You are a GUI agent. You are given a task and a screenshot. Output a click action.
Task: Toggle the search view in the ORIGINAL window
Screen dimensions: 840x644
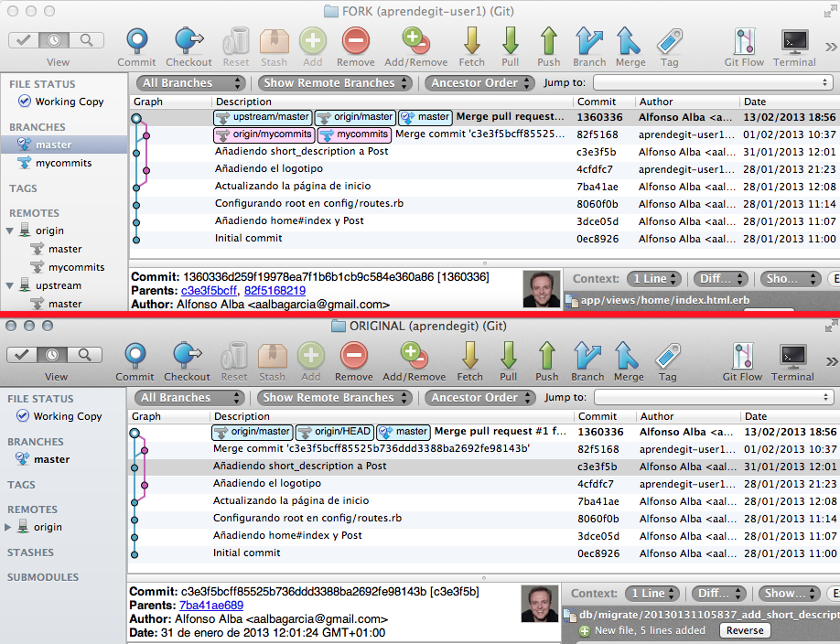(x=84, y=355)
